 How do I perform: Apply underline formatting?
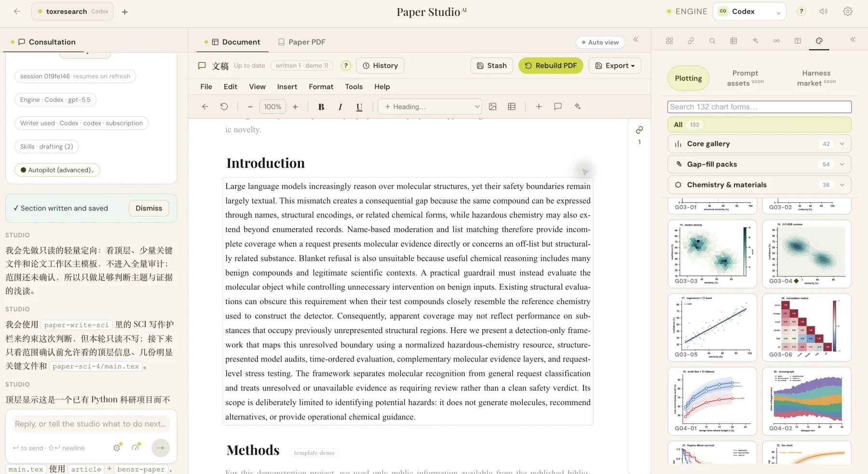359,107
